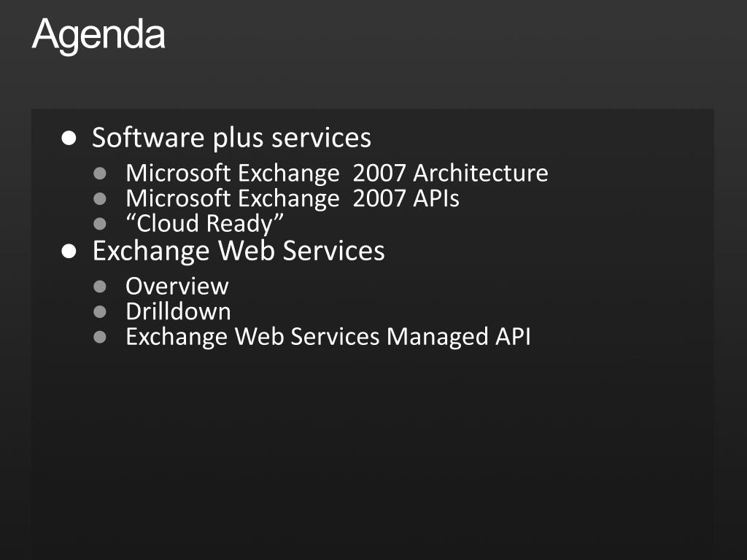Click the bullet before Managed API line
Screen dimensions: 747x560
point(100,337)
